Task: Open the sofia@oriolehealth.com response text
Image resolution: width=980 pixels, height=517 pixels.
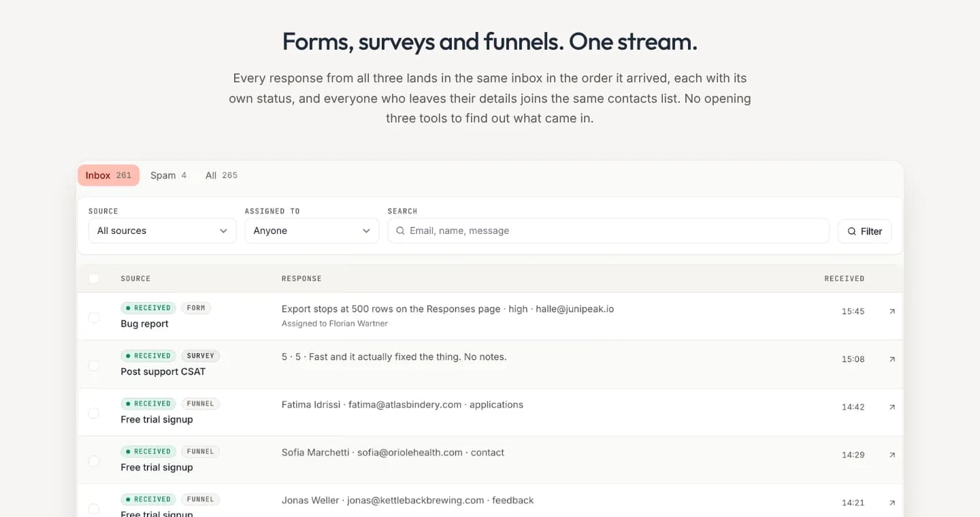Action: (393, 452)
